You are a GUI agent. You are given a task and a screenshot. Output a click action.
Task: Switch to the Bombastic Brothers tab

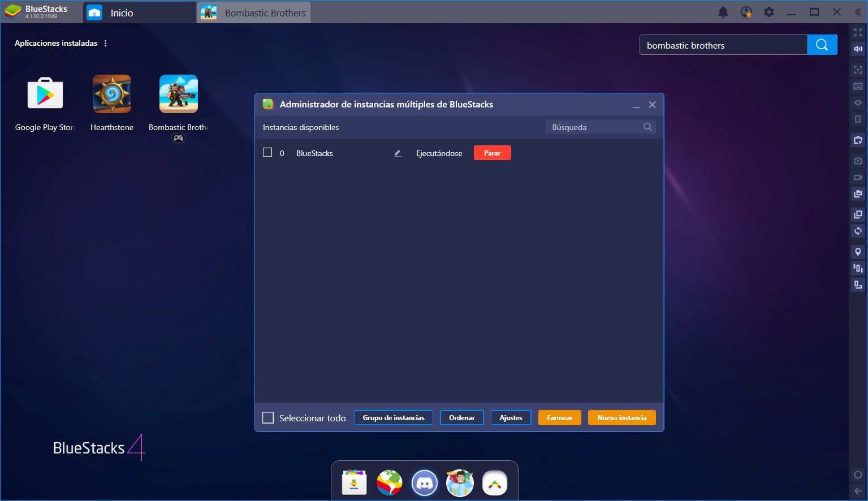(x=254, y=12)
